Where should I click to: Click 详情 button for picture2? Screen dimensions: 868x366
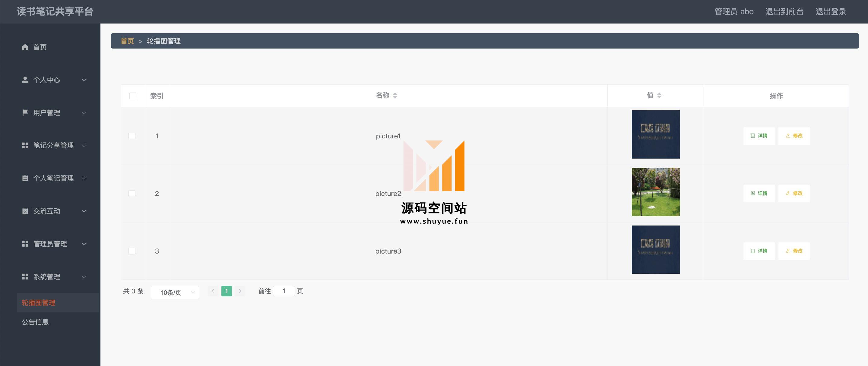(759, 193)
